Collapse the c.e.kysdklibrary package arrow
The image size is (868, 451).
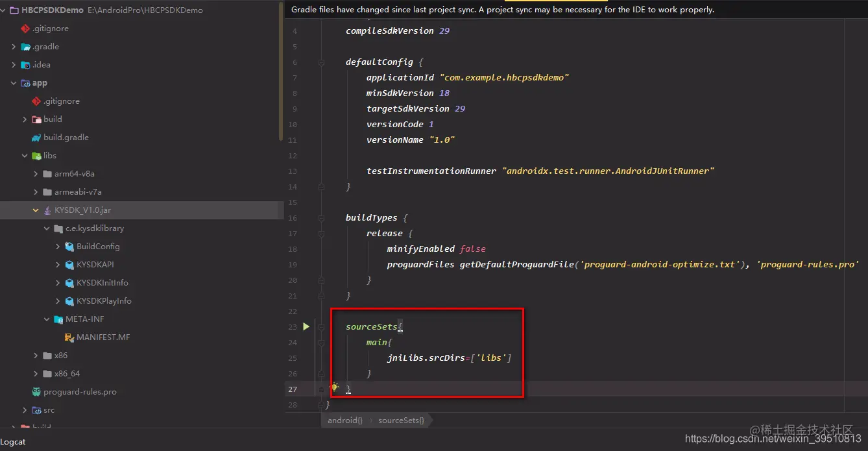pos(47,228)
